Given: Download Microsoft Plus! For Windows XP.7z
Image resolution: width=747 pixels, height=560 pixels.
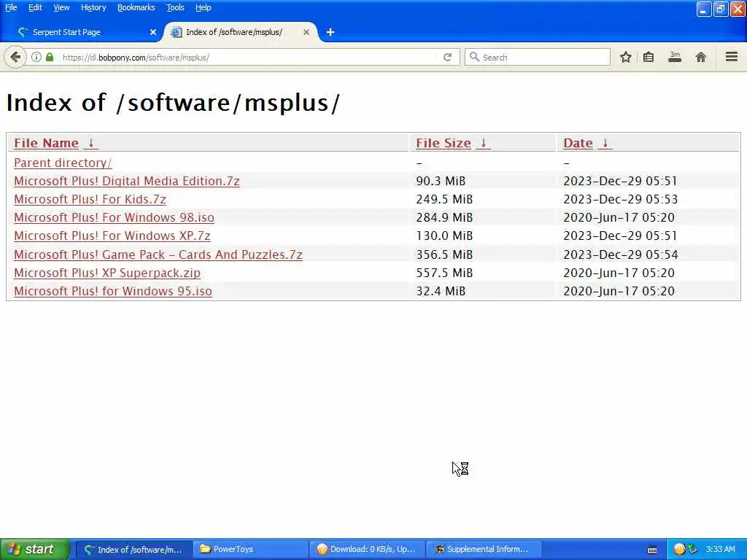Looking at the screenshot, I should tap(112, 236).
